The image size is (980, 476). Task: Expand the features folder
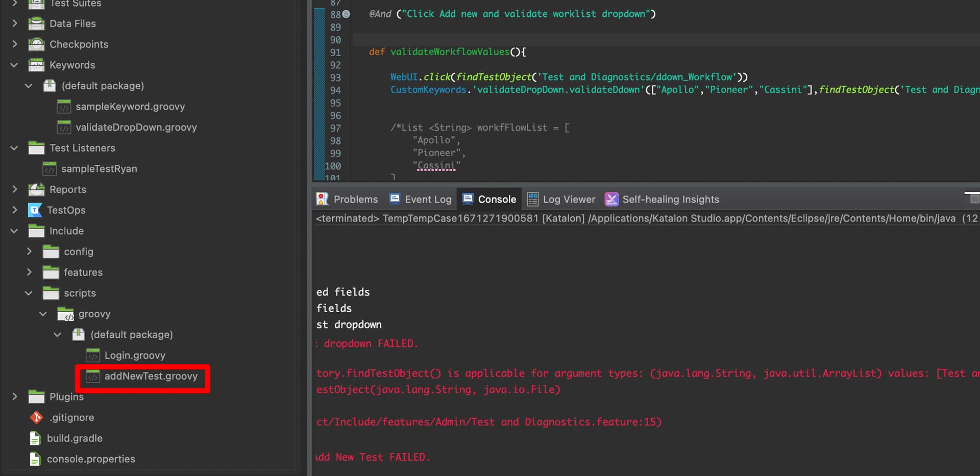pos(29,272)
